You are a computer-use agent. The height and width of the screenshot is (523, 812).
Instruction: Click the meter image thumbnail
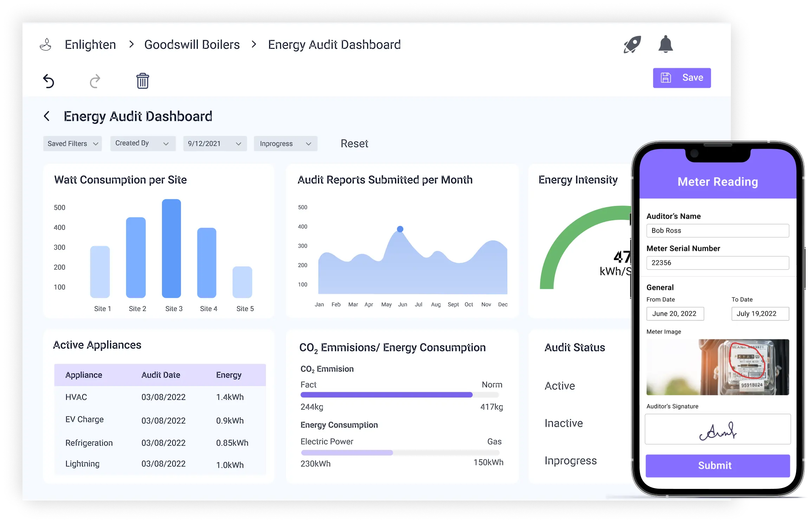[x=717, y=367]
